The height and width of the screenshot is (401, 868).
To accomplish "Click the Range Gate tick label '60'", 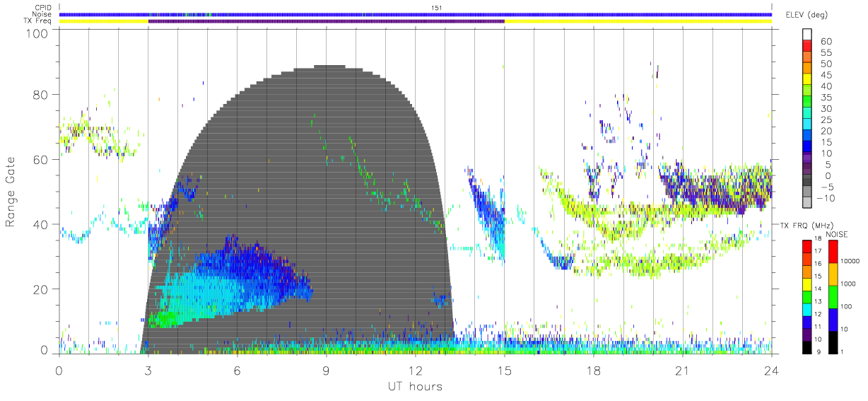I will click(40, 160).
